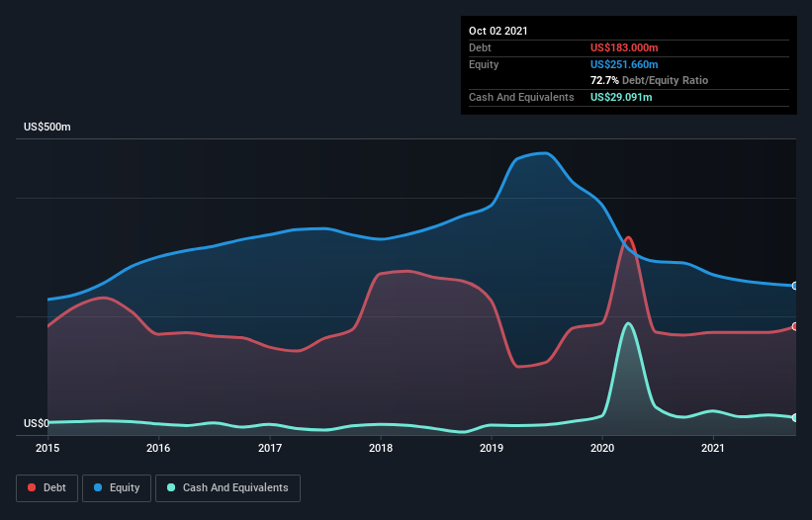Click the US$0 y-axis label

point(37,423)
